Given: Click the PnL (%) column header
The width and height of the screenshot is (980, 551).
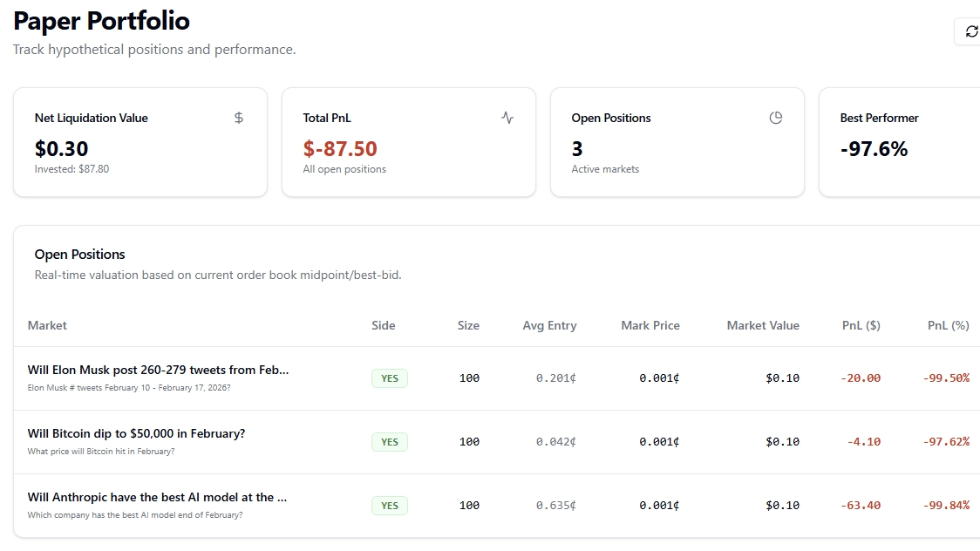Looking at the screenshot, I should point(948,325).
